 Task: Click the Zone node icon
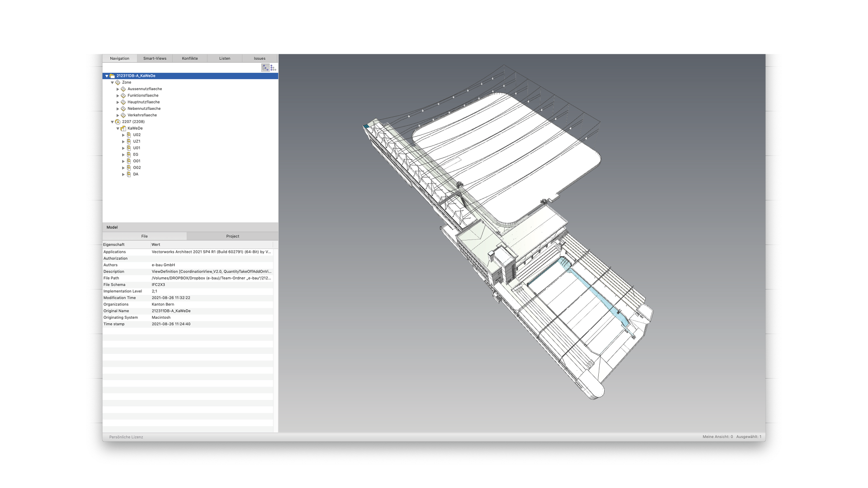point(118,82)
